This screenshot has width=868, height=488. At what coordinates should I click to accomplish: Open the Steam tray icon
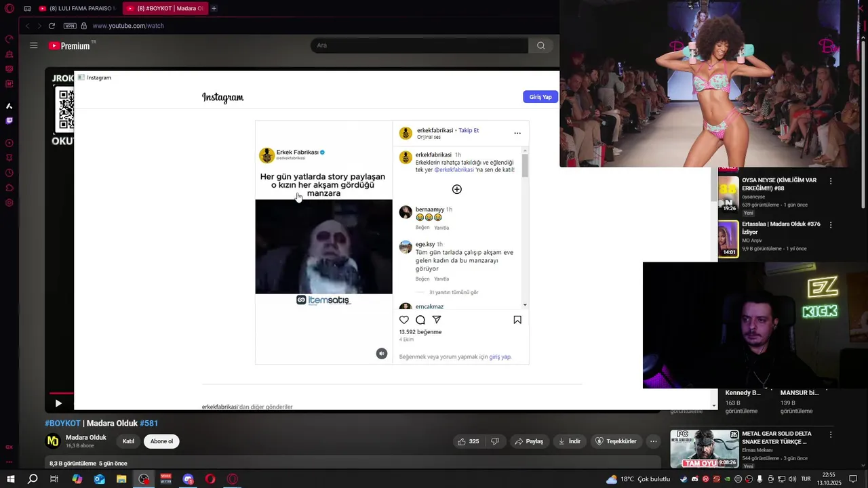684,479
